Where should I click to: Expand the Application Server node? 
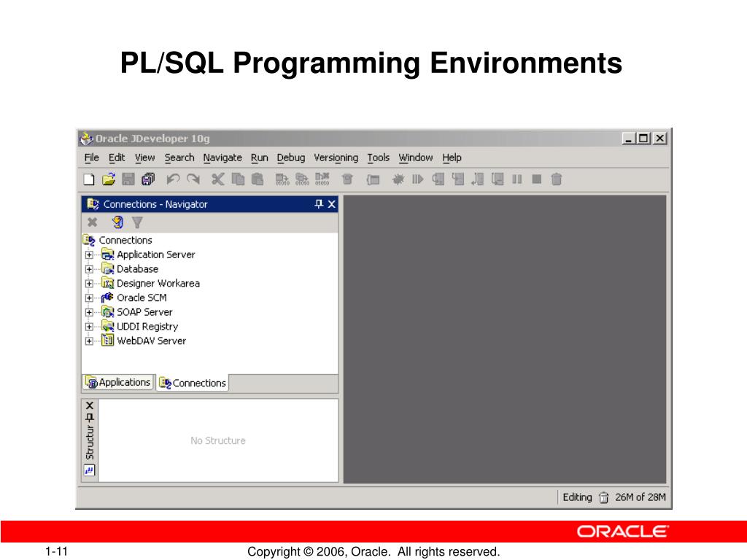[89, 254]
